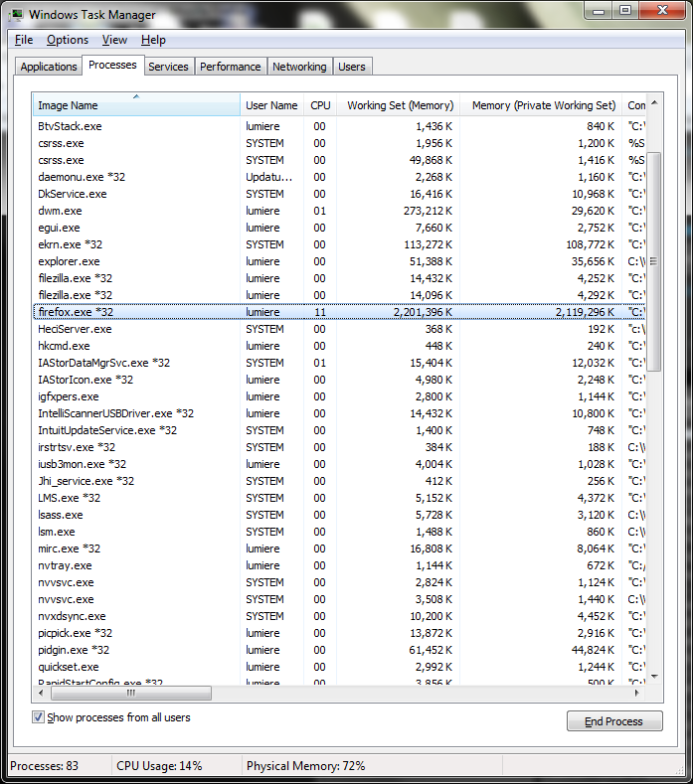The width and height of the screenshot is (693, 784).
Task: Select the DkService.exe process
Action: click(x=339, y=194)
